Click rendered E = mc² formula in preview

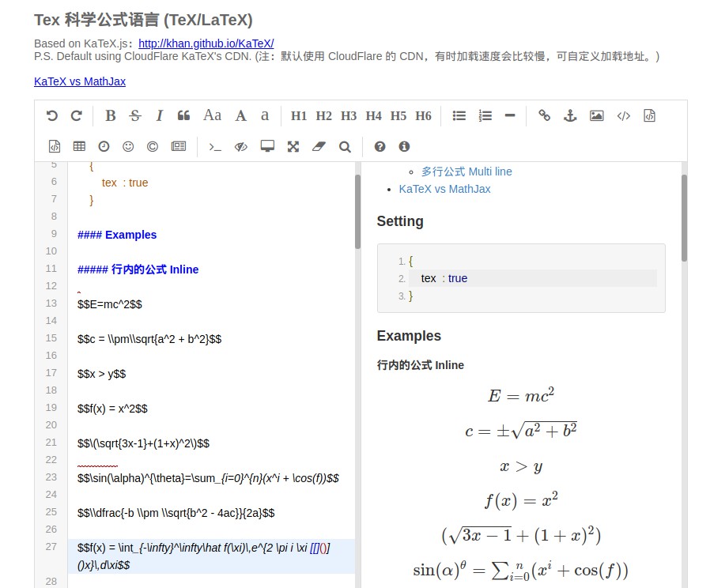[521, 396]
